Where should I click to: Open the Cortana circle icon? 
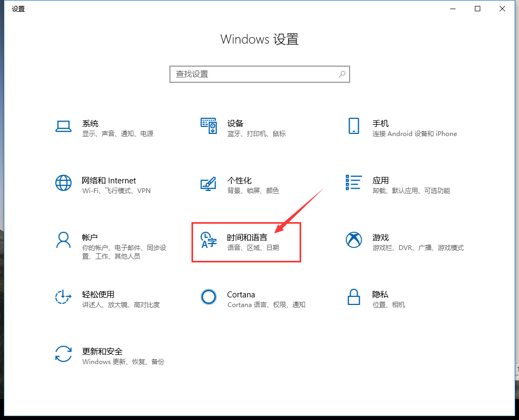tap(209, 297)
